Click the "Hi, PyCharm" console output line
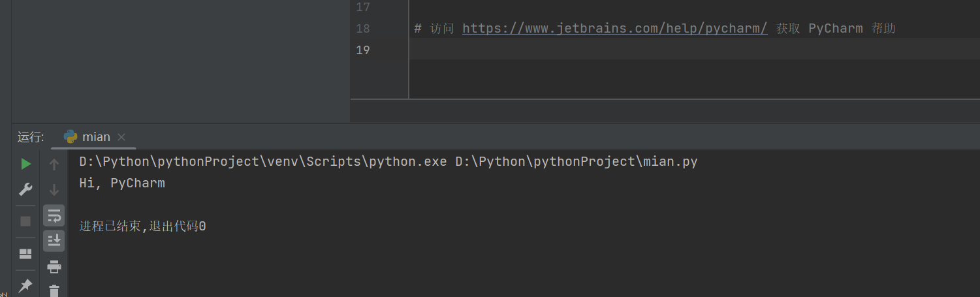This screenshot has width=980, height=297. (122, 183)
